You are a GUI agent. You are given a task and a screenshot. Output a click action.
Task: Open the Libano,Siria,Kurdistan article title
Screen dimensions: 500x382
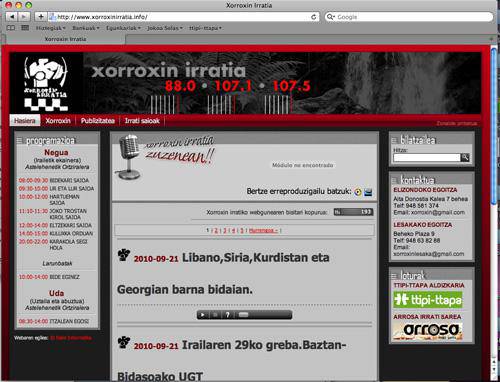(x=223, y=273)
